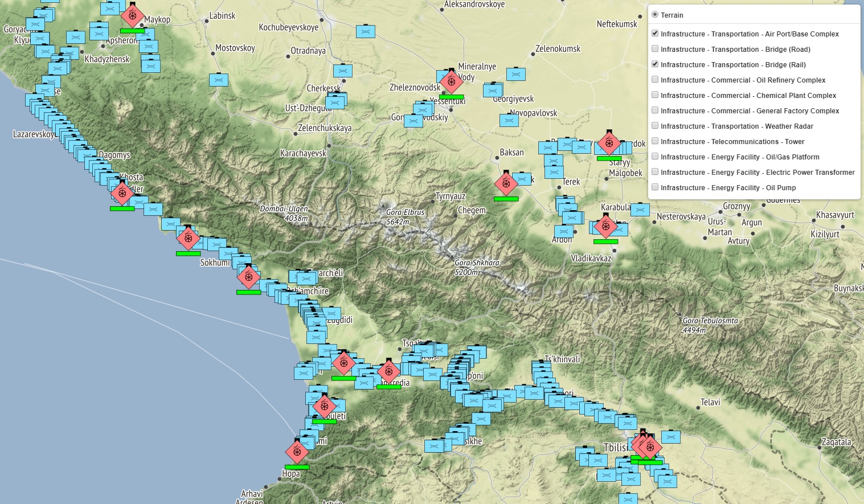
Task: Click airport marker north of Hopa
Action: coord(297,452)
